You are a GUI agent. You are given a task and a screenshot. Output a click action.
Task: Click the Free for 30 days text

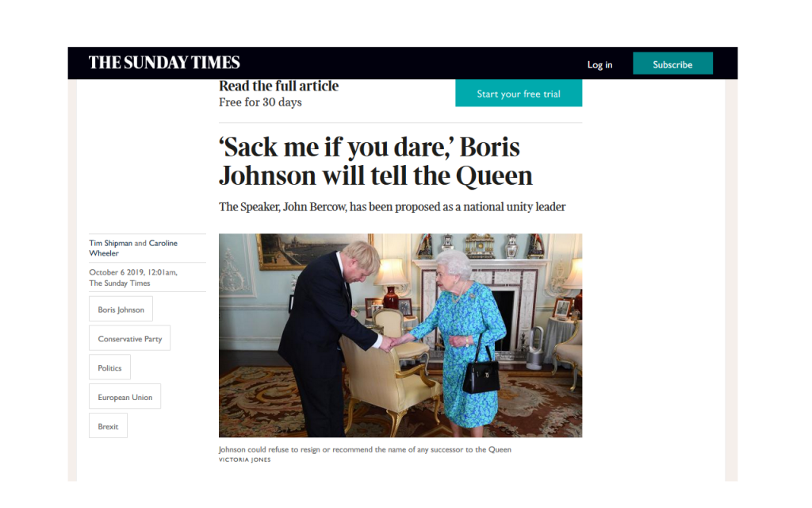tap(260, 102)
